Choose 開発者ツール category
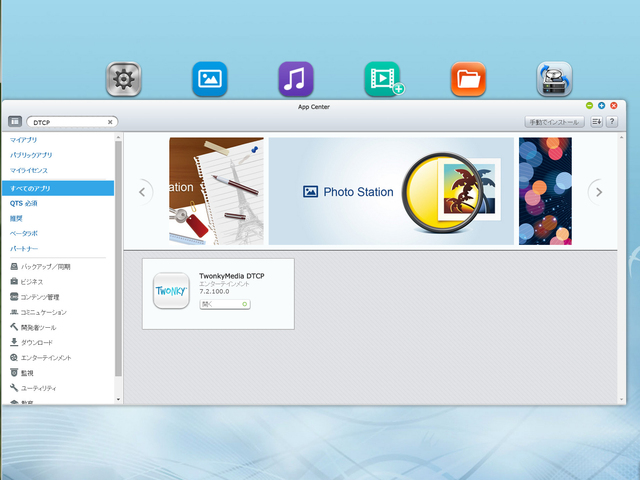640x480 pixels. tap(33, 327)
